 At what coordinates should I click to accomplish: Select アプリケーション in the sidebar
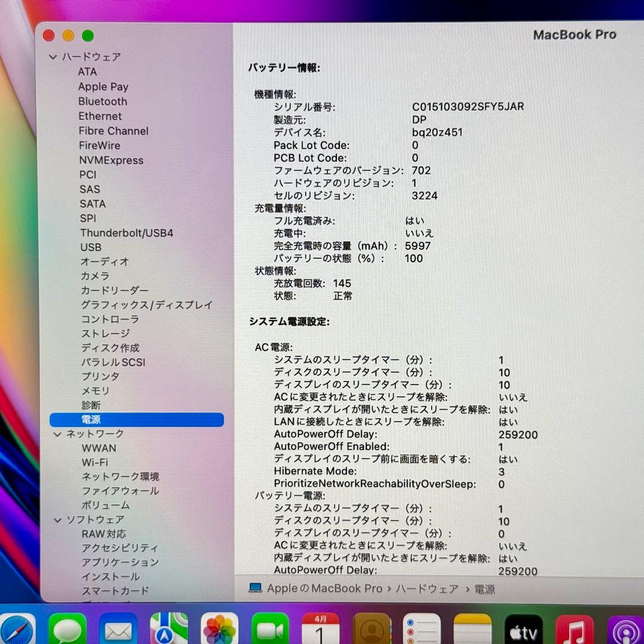[120, 562]
